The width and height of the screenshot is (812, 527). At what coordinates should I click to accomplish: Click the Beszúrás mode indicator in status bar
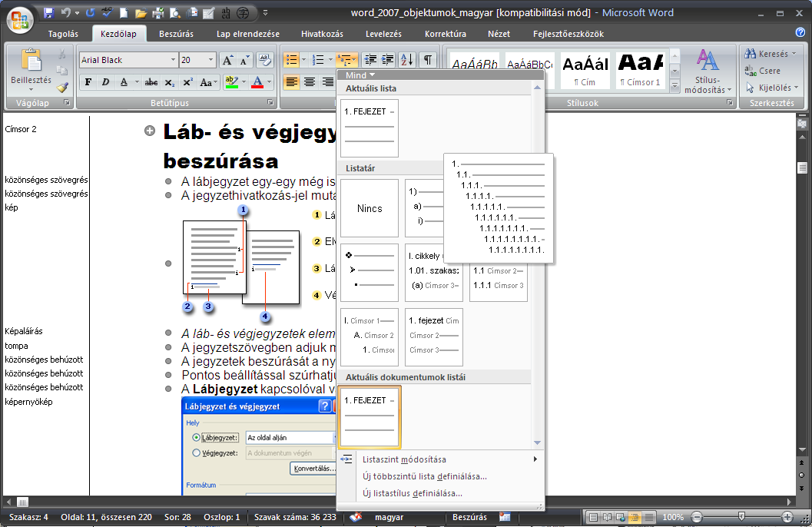tap(469, 517)
